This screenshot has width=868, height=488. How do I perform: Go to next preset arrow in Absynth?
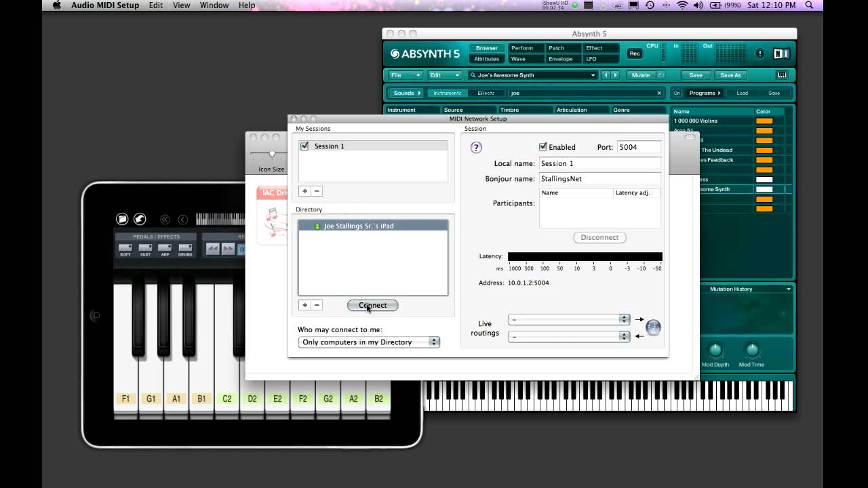coord(615,75)
